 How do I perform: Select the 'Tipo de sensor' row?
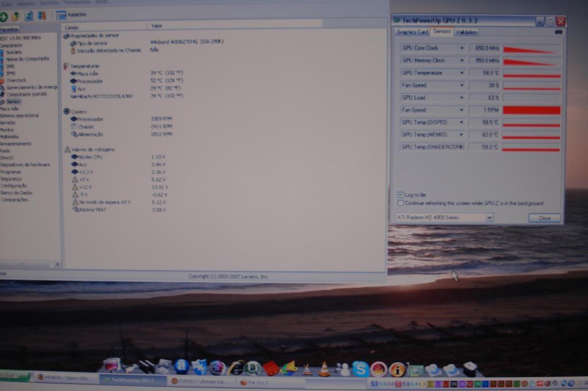146,42
